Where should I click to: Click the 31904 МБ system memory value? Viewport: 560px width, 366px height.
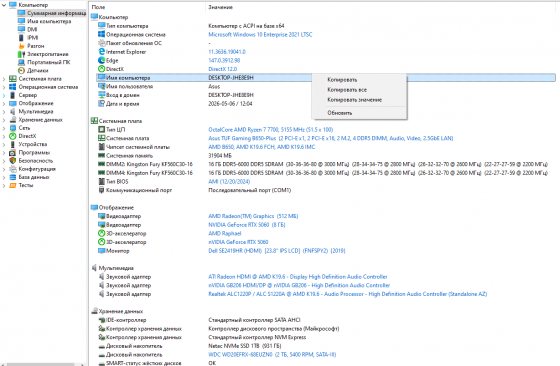(220, 155)
